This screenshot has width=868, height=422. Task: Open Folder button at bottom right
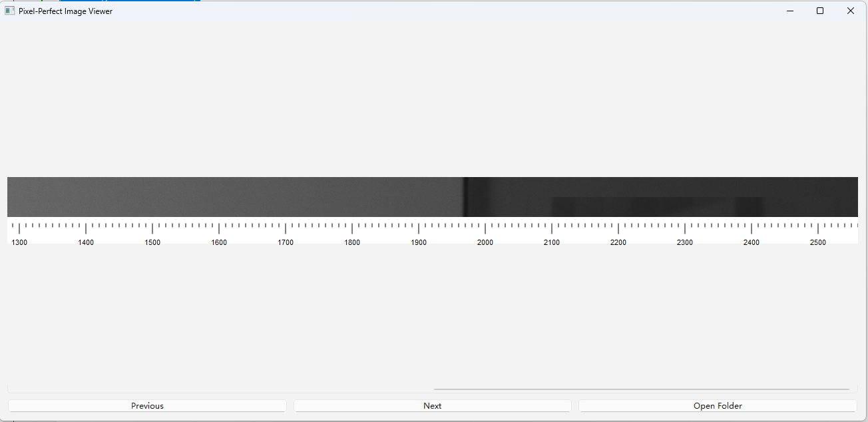(x=718, y=405)
